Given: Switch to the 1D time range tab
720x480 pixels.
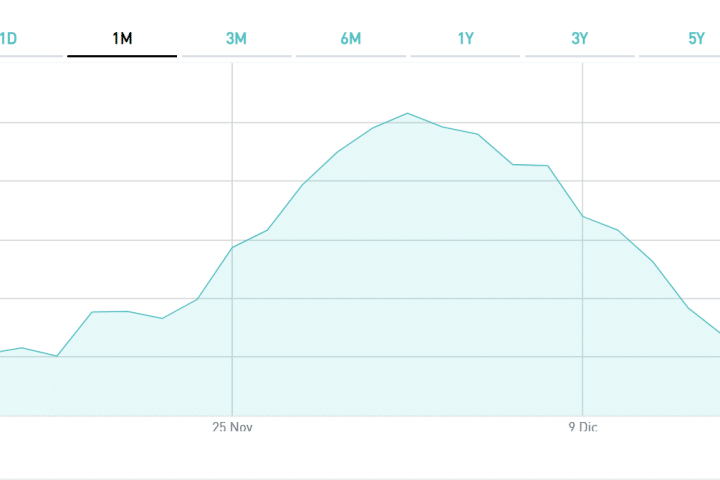Looking at the screenshot, I should coord(8,39).
